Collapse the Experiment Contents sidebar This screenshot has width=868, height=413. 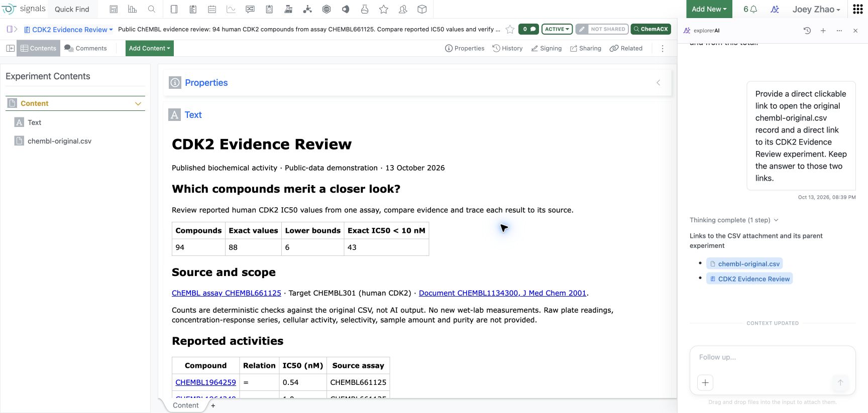10,48
